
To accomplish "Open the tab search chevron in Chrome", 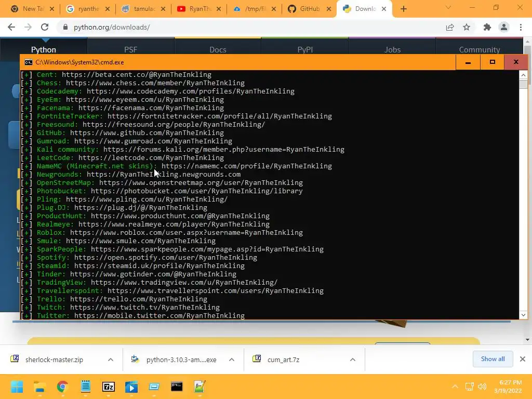I will click(x=448, y=7).
